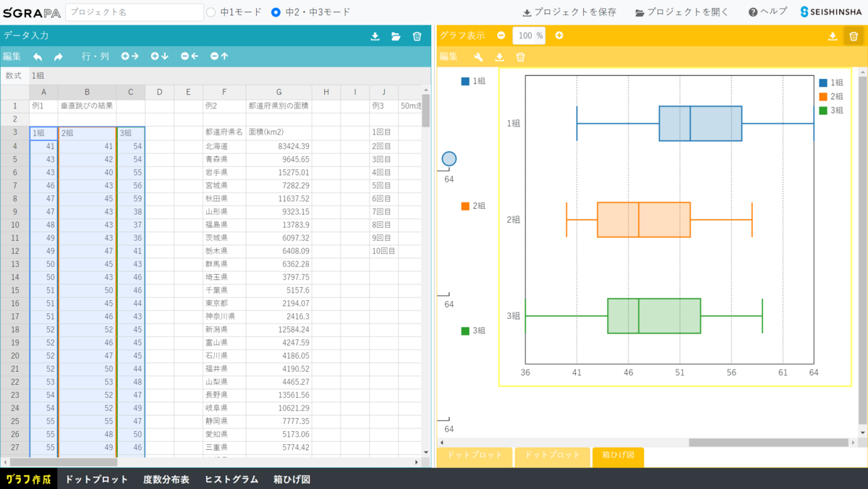
Task: Click プロジェクトを開く button
Action: click(x=682, y=12)
